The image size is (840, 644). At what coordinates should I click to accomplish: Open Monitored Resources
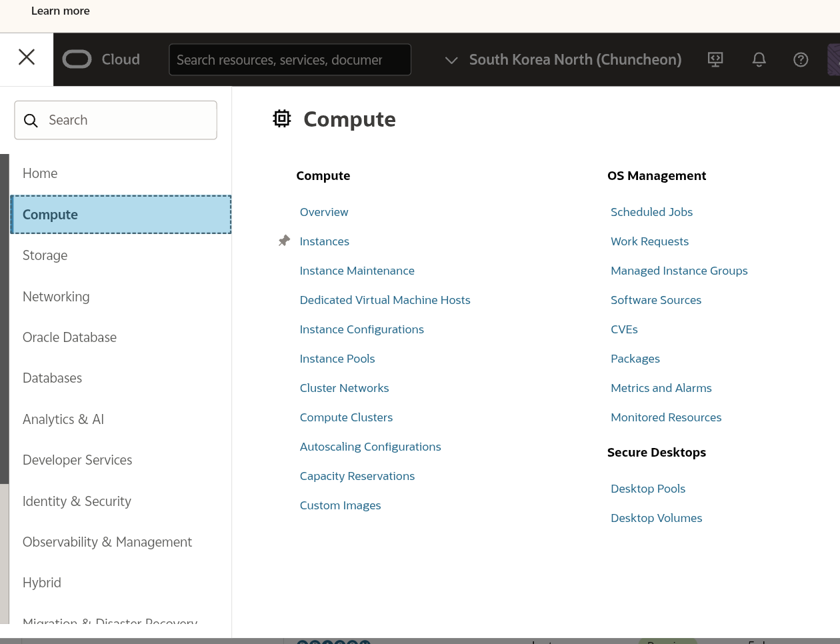tap(667, 417)
